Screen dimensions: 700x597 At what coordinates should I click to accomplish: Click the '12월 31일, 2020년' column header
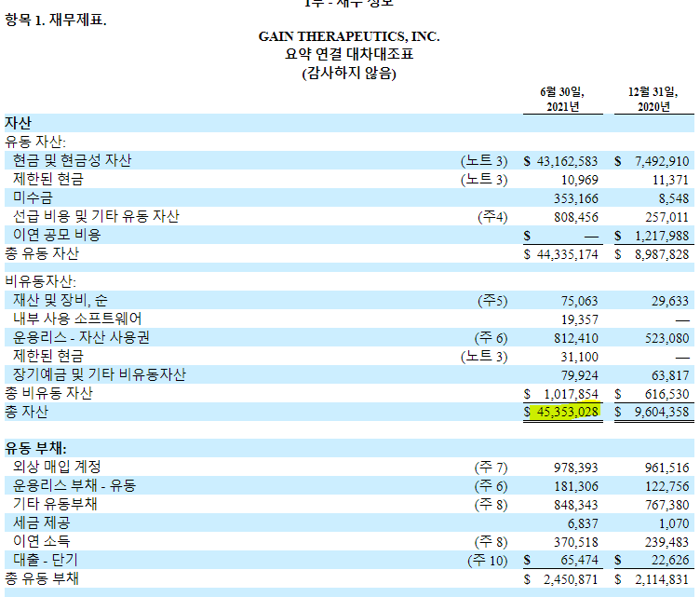[653, 99]
